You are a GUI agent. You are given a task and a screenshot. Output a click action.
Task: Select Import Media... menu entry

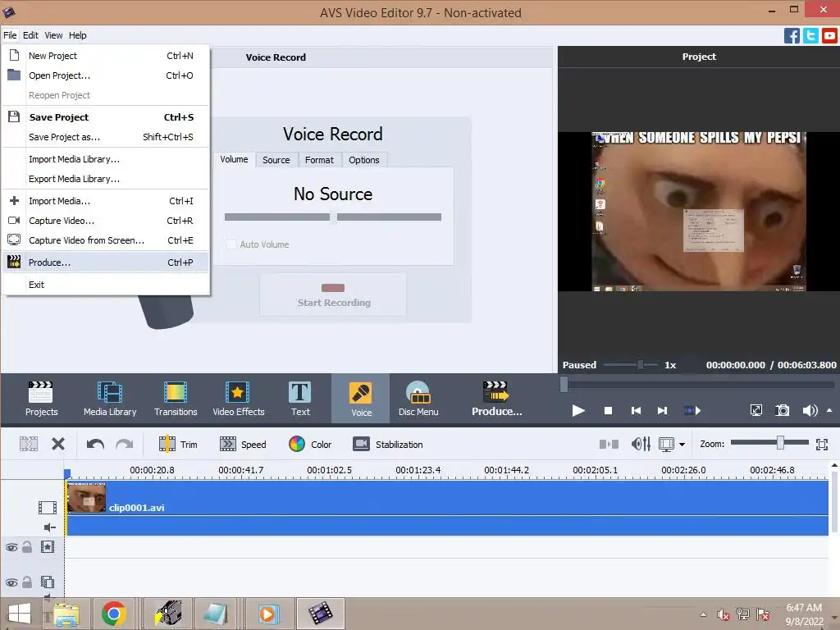pos(106,201)
